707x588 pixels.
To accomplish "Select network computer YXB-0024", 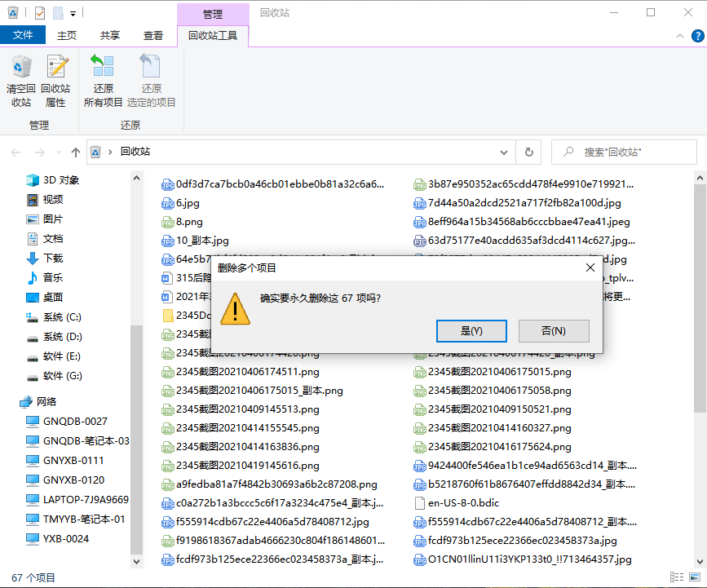I will [x=57, y=539].
